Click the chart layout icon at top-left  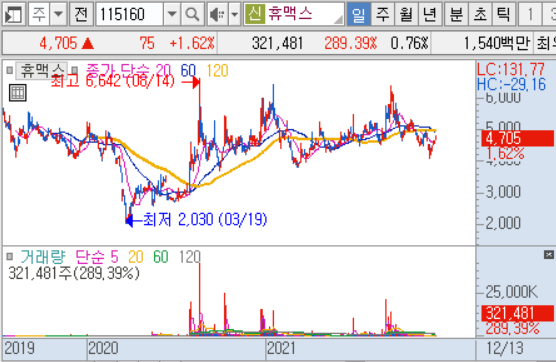click(x=13, y=15)
